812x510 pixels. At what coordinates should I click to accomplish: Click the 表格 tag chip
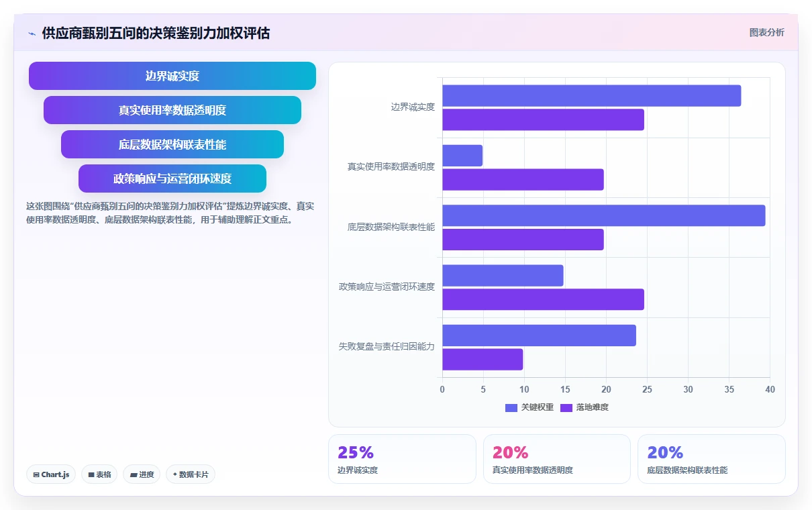click(99, 474)
